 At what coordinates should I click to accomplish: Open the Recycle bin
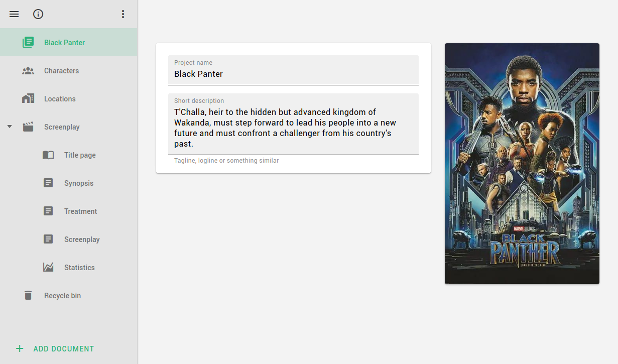pyautogui.click(x=69, y=296)
